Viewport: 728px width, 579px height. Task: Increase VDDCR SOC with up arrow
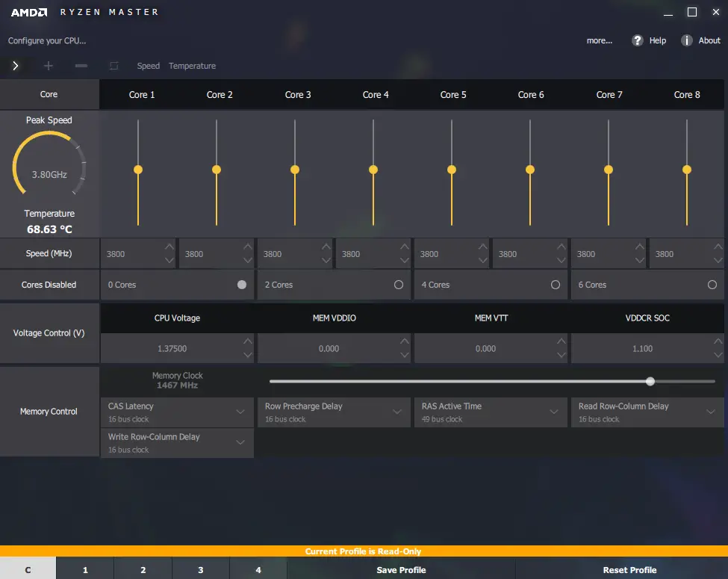coord(718,341)
